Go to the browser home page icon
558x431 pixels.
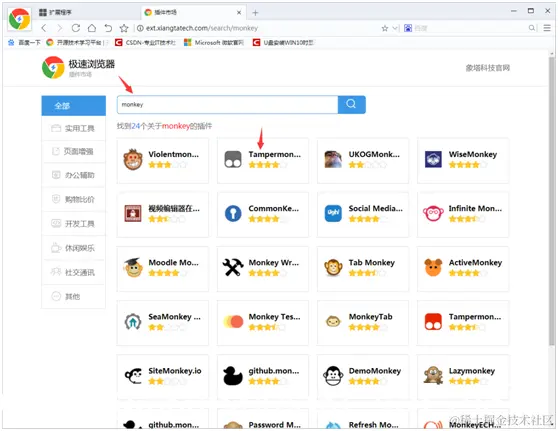(x=92, y=28)
